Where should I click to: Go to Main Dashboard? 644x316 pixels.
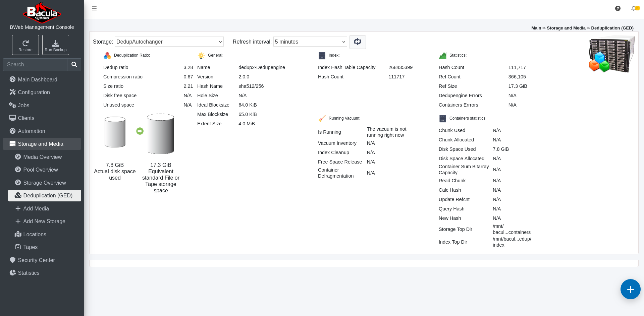tap(42, 79)
